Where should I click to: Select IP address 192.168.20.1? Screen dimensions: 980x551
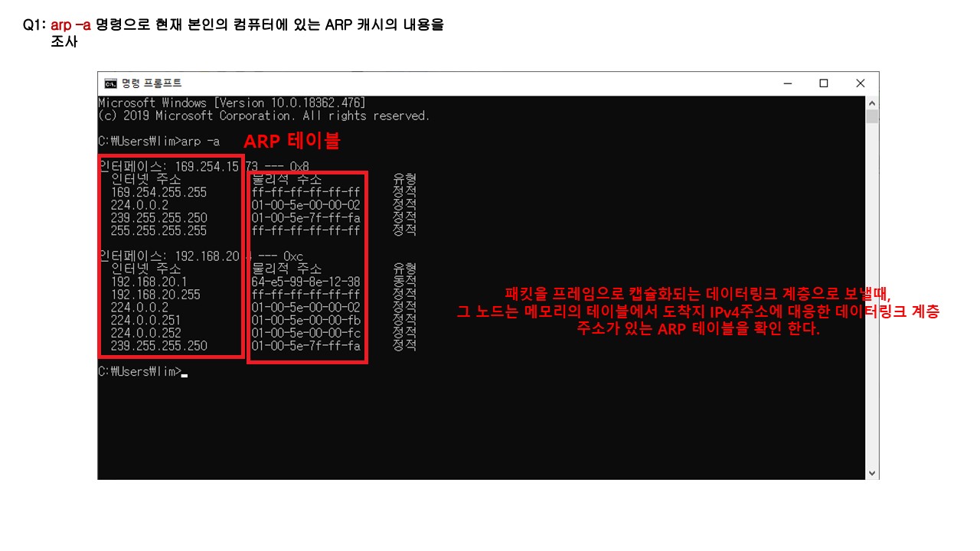149,282
